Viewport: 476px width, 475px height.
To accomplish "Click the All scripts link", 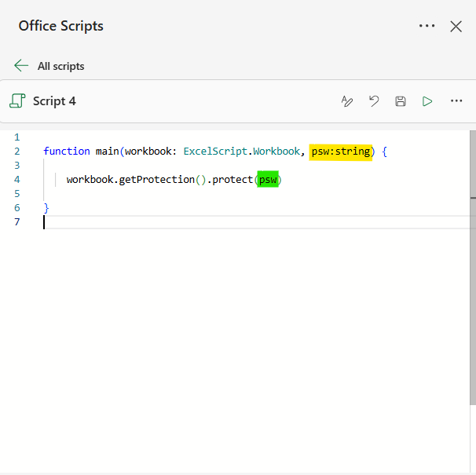I will [60, 66].
